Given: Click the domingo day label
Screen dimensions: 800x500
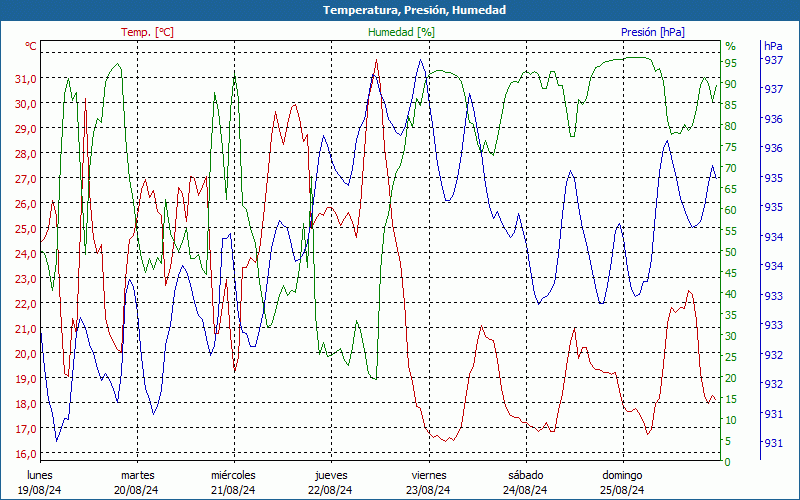Looking at the screenshot, I should [x=622, y=475].
